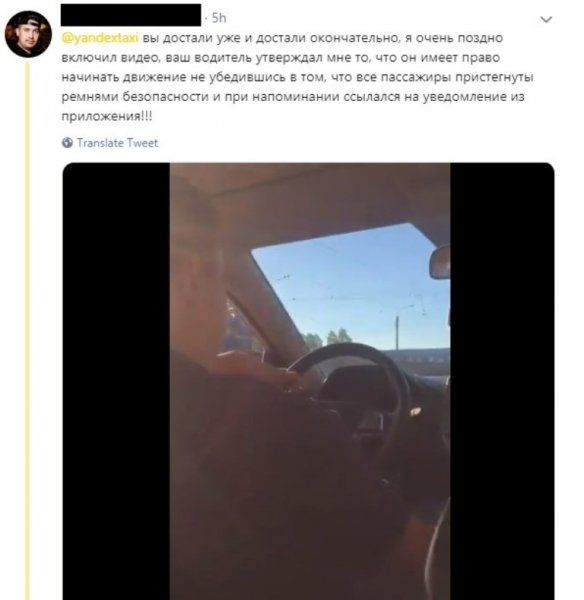Open the tweet author's profile avatar
This screenshot has width=584, height=600.
[x=28, y=34]
